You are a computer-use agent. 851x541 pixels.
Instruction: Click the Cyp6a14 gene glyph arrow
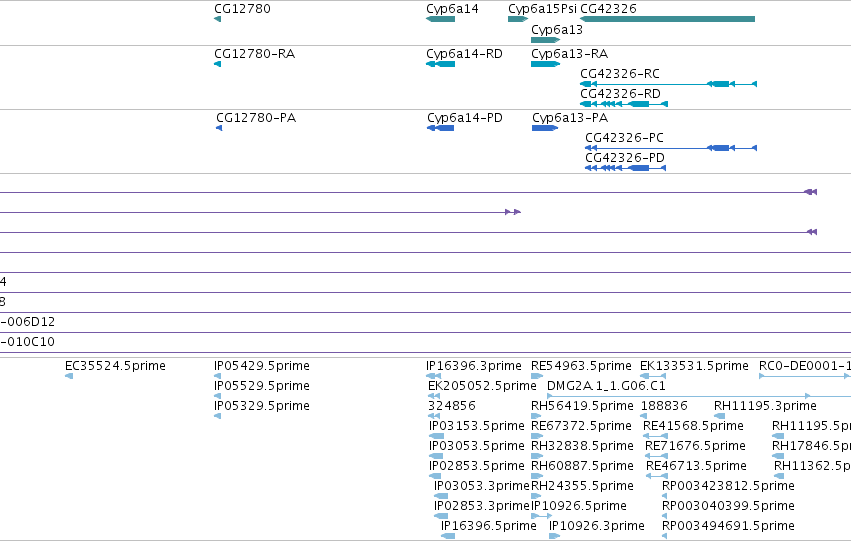[x=440, y=19]
